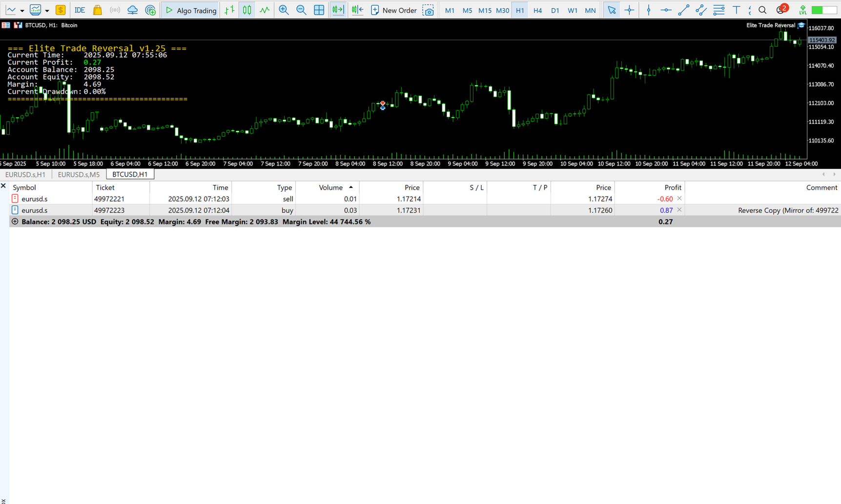Select the crosshair tool
841x504 pixels.
(629, 10)
